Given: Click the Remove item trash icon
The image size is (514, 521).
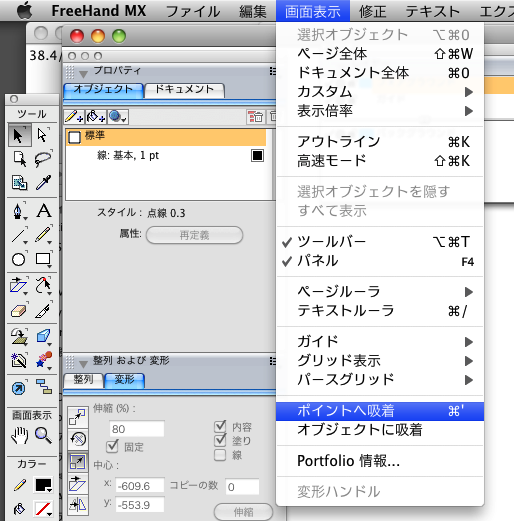Looking at the screenshot, I should click(255, 117).
